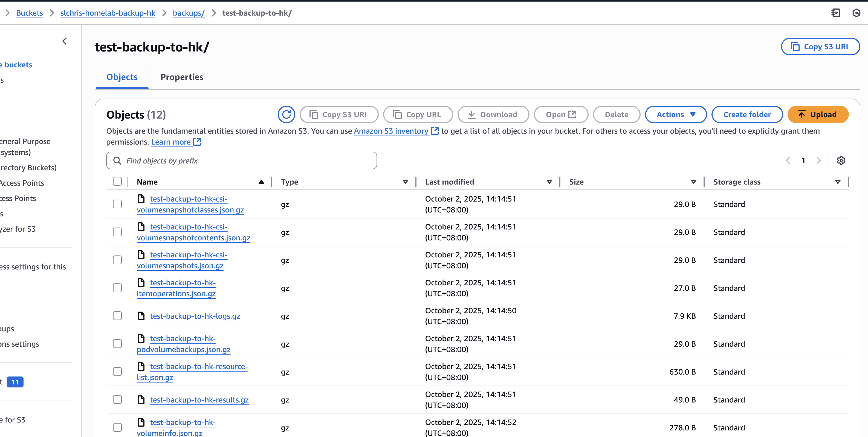Open the Actions dropdown menu

(675, 115)
